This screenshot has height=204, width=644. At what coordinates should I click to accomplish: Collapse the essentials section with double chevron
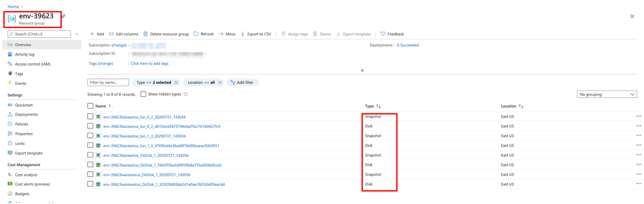(362, 71)
